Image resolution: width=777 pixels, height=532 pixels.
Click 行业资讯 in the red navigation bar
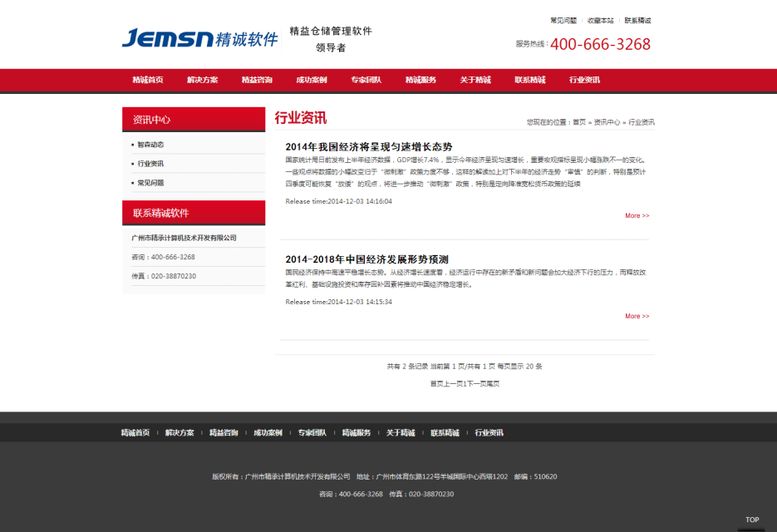[584, 80]
